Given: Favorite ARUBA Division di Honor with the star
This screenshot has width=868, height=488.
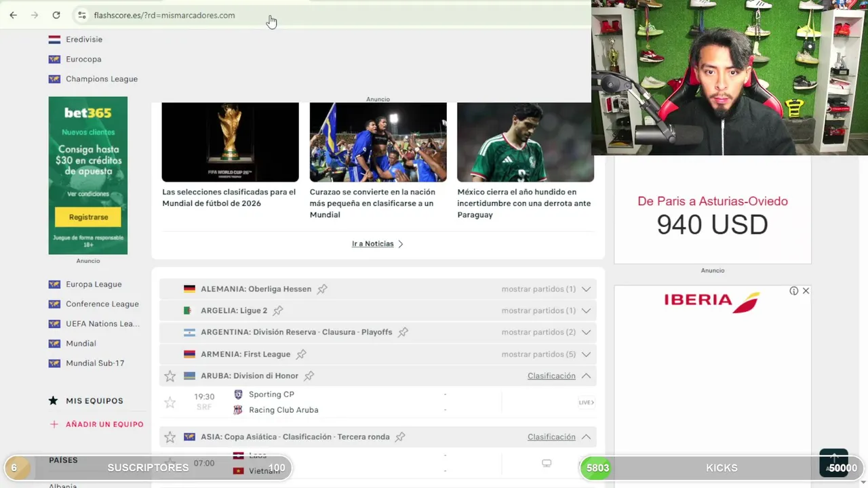Looking at the screenshot, I should pos(170,375).
